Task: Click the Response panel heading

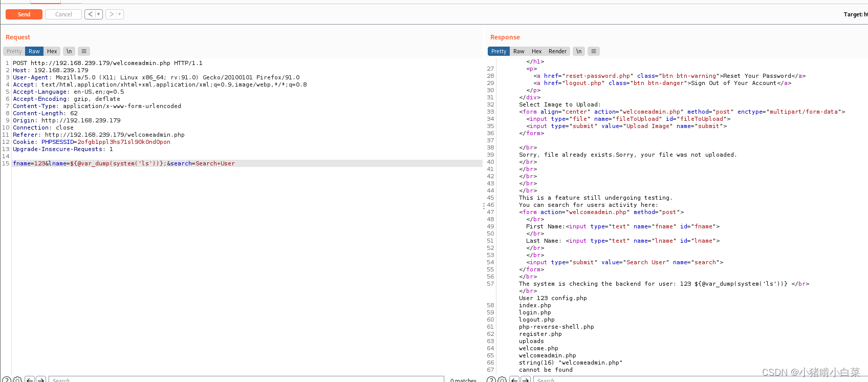Action: click(505, 37)
